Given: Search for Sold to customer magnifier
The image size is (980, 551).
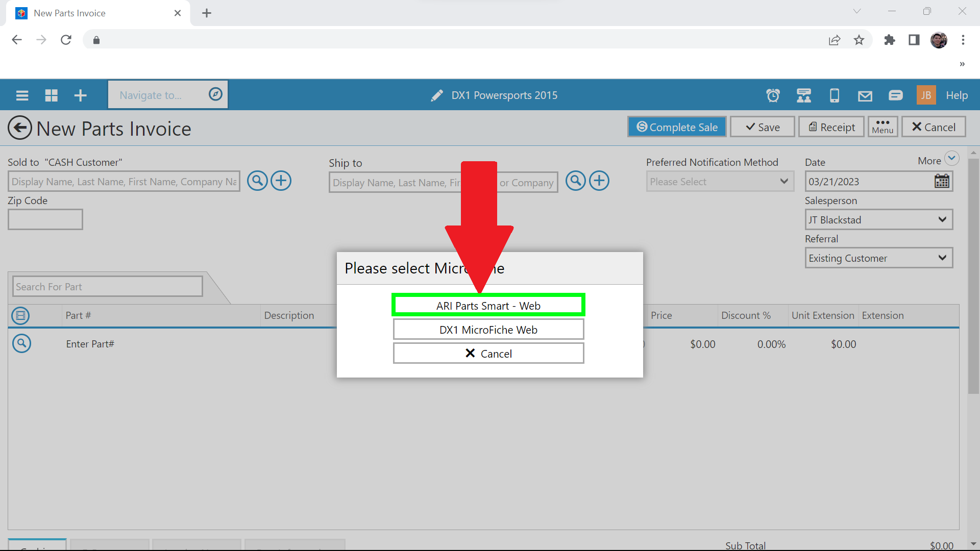Looking at the screenshot, I should pyautogui.click(x=258, y=181).
